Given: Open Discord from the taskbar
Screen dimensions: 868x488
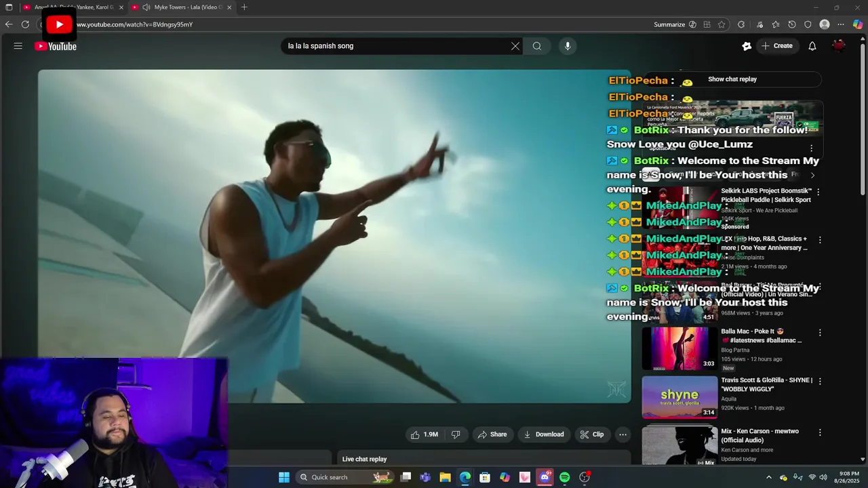Looking at the screenshot, I should click(545, 477).
